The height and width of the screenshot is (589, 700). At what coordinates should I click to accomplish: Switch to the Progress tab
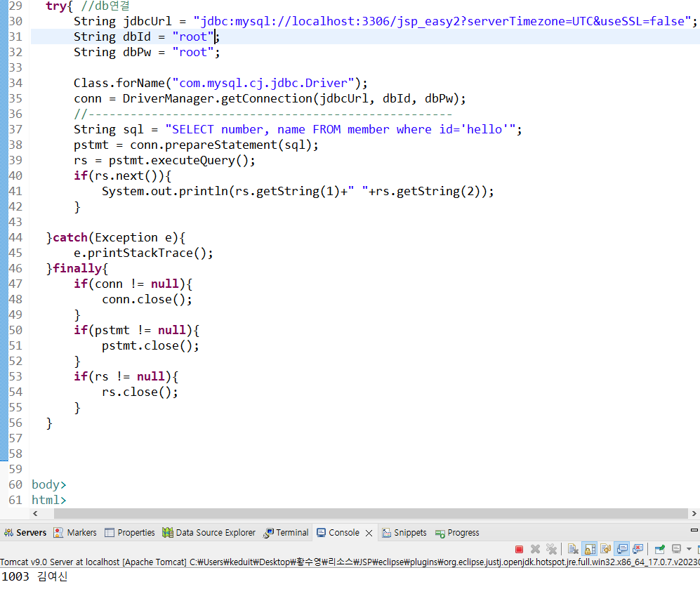point(457,533)
